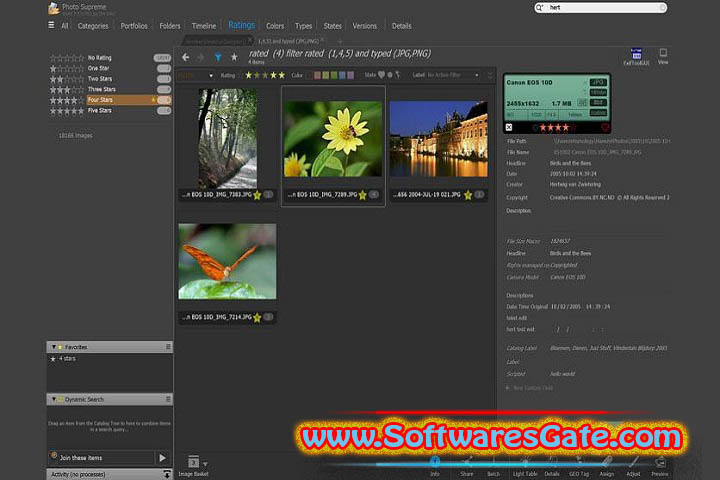Viewport: 720px width, 480px height.
Task: Select the Four Stars rating row
Action: tap(110, 100)
